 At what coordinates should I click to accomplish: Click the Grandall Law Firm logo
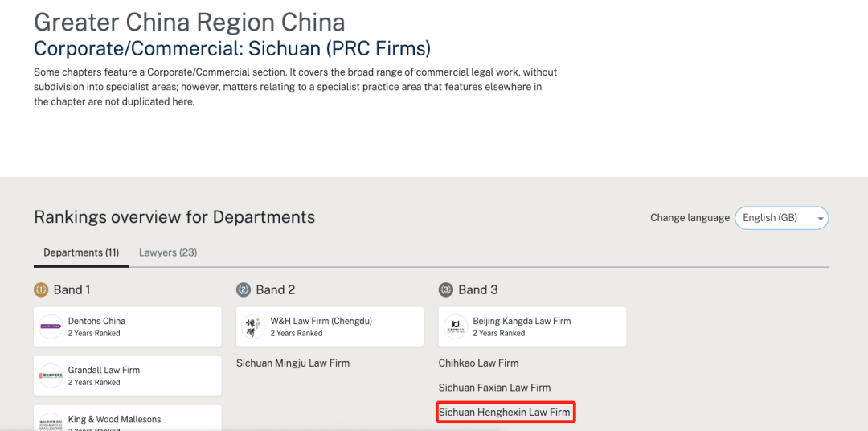coord(51,376)
